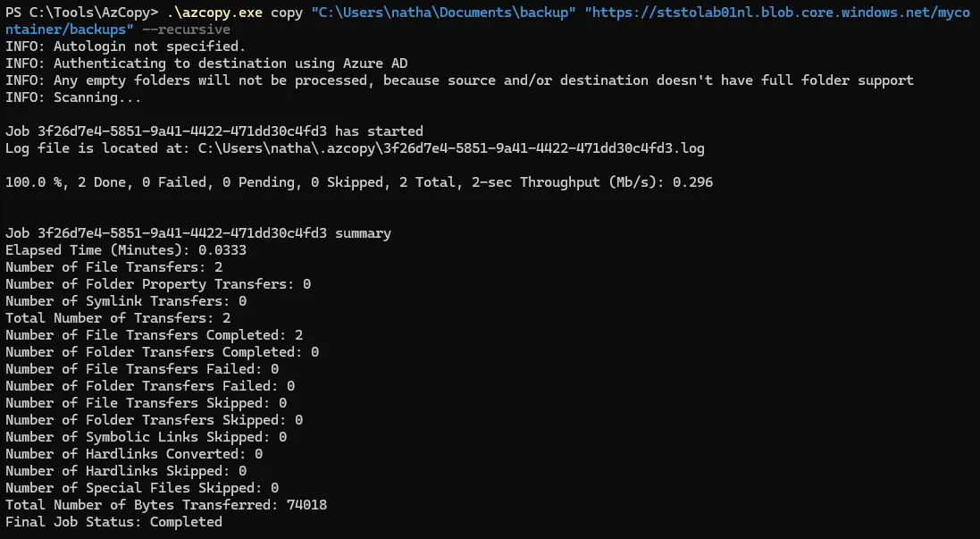Screen dimensions: 980x539
Task: Click 'Number of File Transfers Failed' line
Action: (142, 369)
